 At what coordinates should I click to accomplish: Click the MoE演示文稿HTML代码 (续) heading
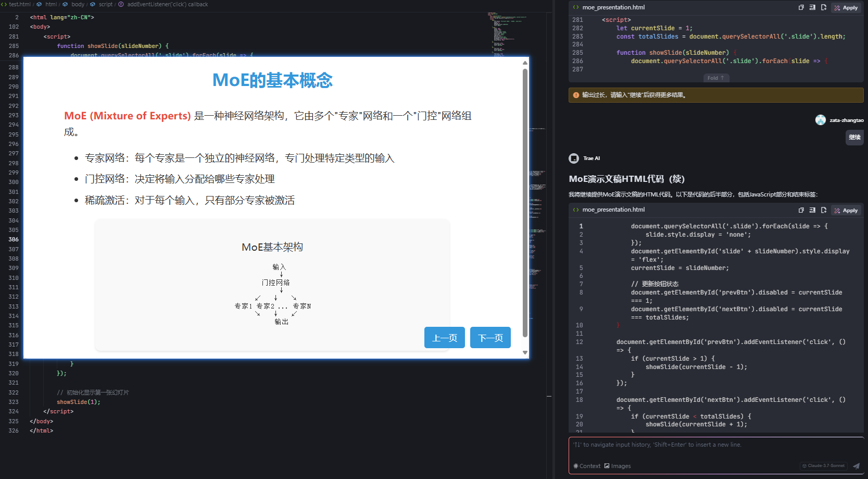point(626,179)
